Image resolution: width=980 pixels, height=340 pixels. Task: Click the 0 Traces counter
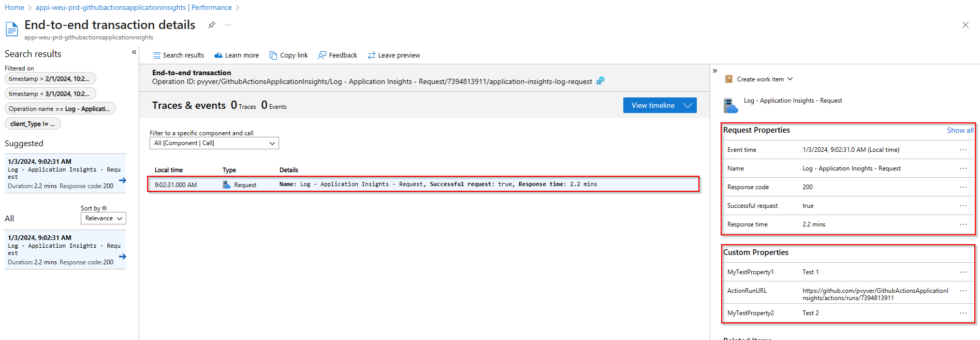(243, 105)
